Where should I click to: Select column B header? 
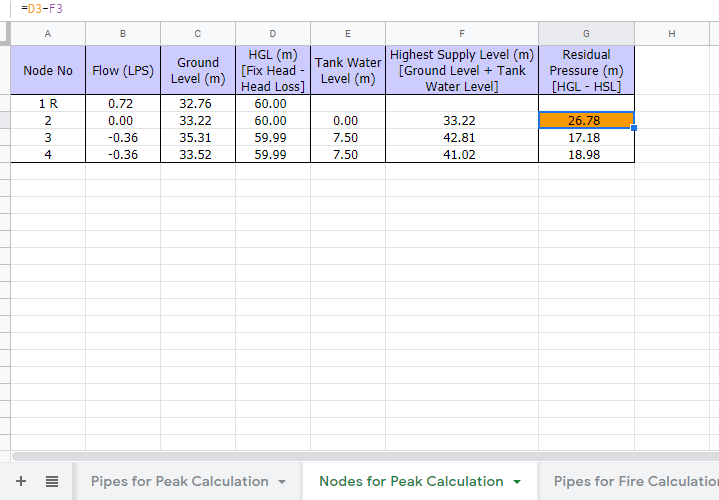tap(123, 33)
